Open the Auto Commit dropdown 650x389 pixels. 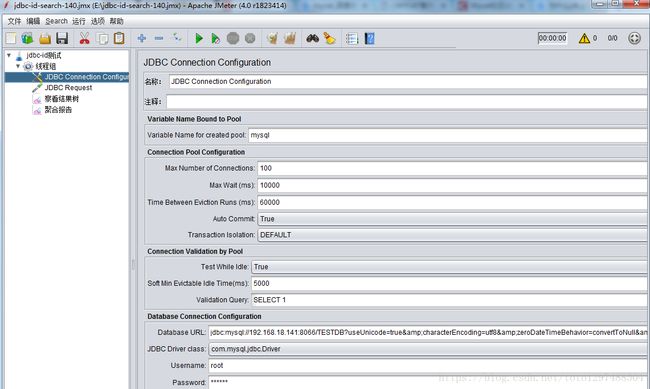[x=452, y=219]
